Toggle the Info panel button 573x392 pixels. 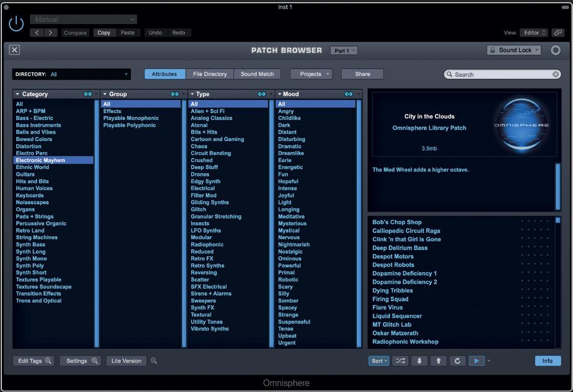pos(548,361)
